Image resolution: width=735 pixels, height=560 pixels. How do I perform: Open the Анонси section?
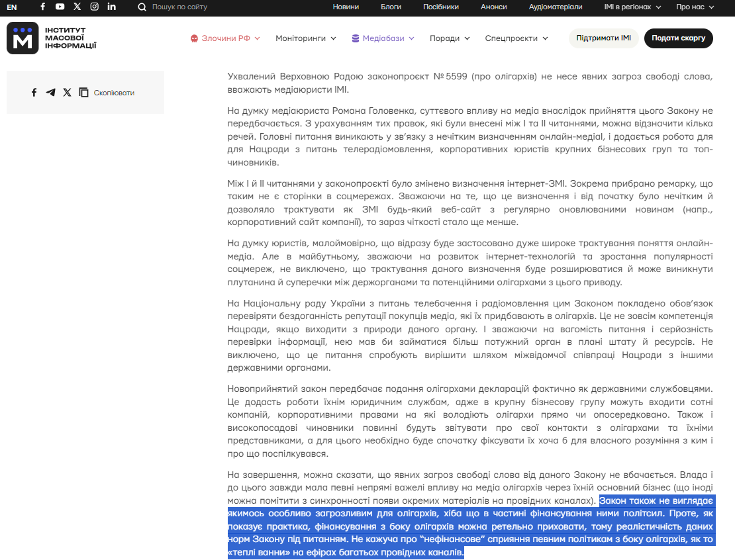tap(493, 7)
